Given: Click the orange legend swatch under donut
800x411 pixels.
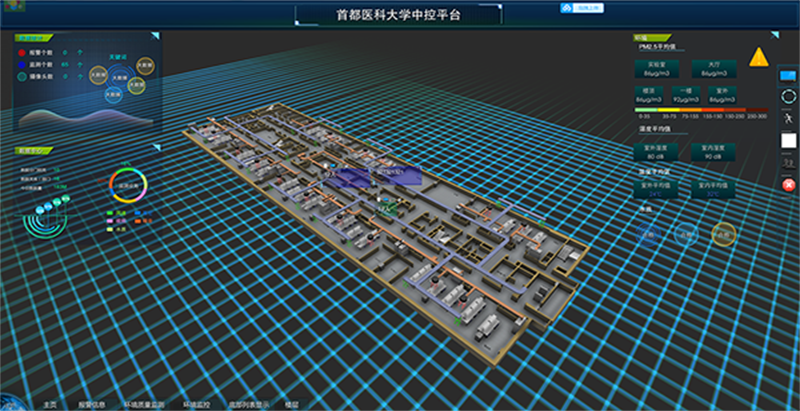Looking at the screenshot, I should pyautogui.click(x=138, y=221).
